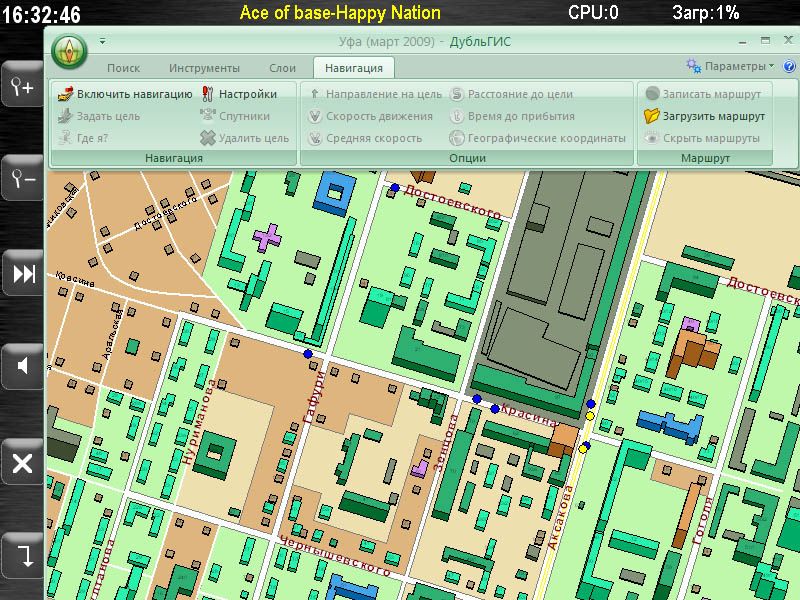Click the speaker volume button

(22, 368)
